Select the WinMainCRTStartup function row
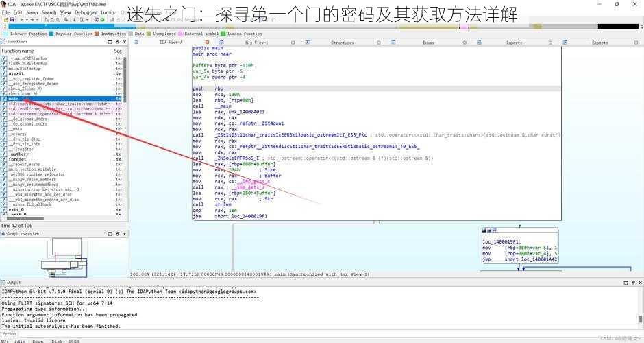The width and height of the screenshot is (644, 343). [62, 63]
